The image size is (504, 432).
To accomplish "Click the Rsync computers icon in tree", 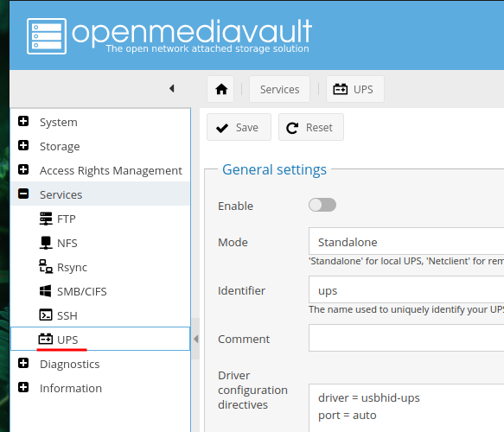I will pyautogui.click(x=46, y=267).
